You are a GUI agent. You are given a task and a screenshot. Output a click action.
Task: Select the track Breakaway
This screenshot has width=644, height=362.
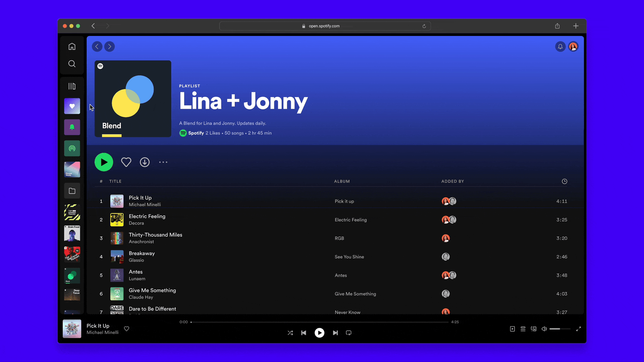pyautogui.click(x=142, y=253)
